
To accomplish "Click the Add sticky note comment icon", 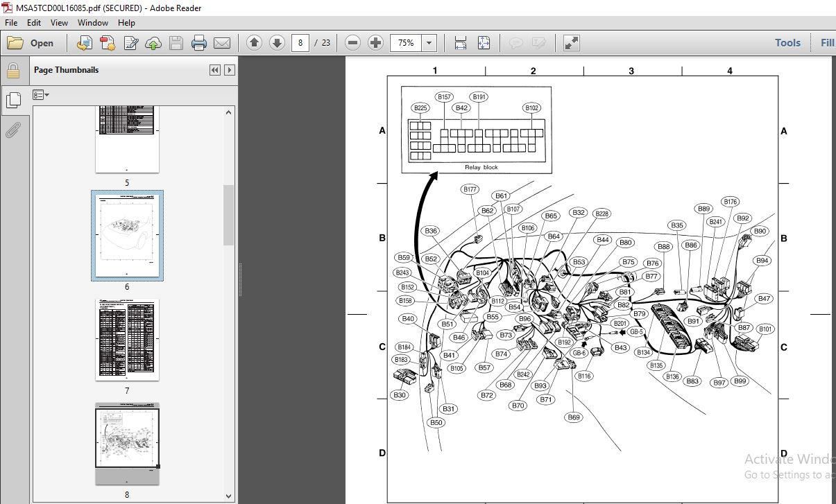I will point(515,43).
